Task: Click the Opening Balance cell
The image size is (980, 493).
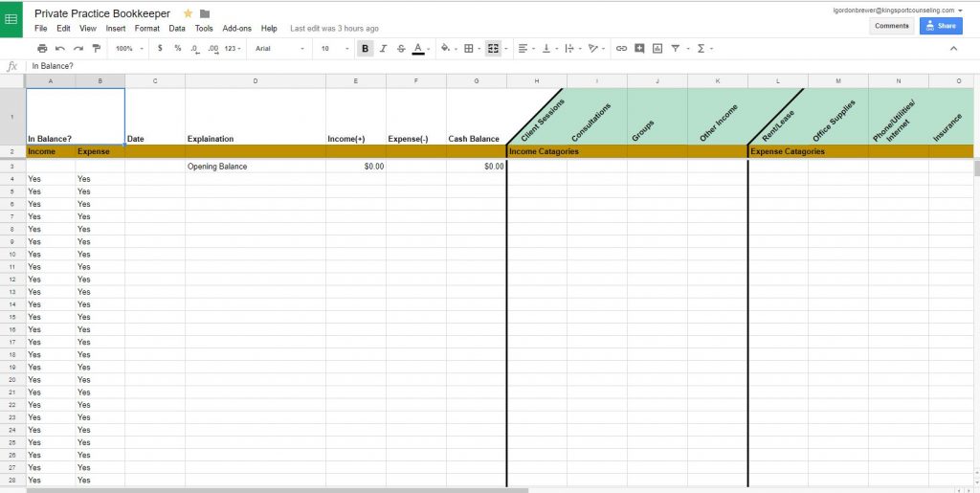Action: point(255,167)
